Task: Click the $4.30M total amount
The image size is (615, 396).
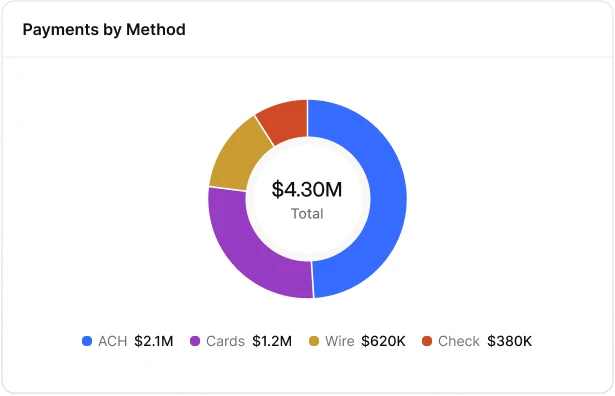Action: (307, 189)
